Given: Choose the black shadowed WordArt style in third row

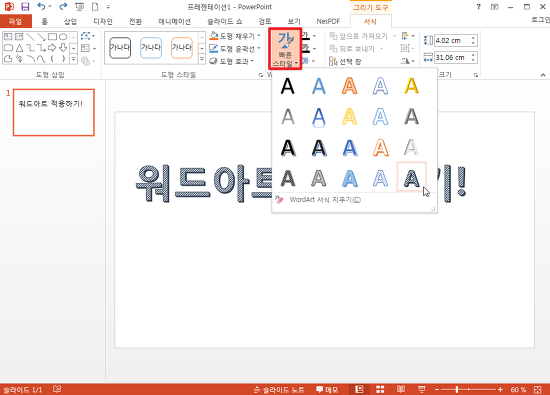Looking at the screenshot, I should pos(288,147).
